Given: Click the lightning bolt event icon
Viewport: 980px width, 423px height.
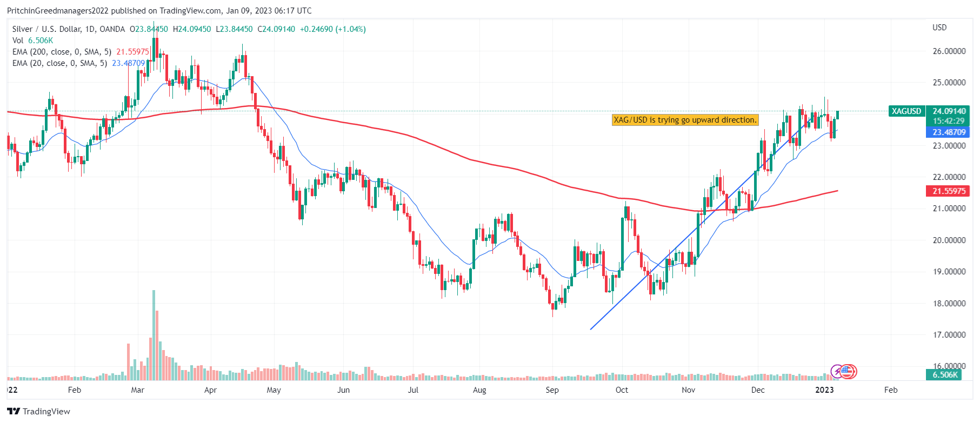Looking at the screenshot, I should pos(837,371).
